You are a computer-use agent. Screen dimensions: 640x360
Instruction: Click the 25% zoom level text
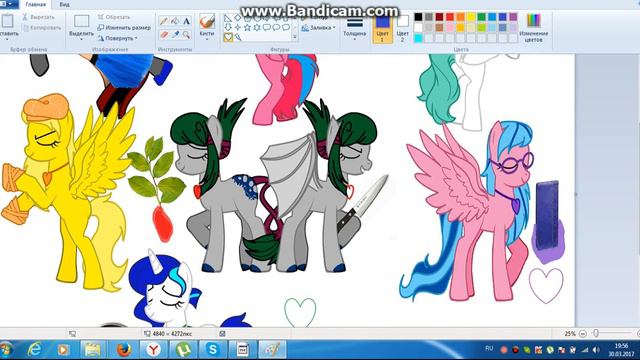coord(570,333)
